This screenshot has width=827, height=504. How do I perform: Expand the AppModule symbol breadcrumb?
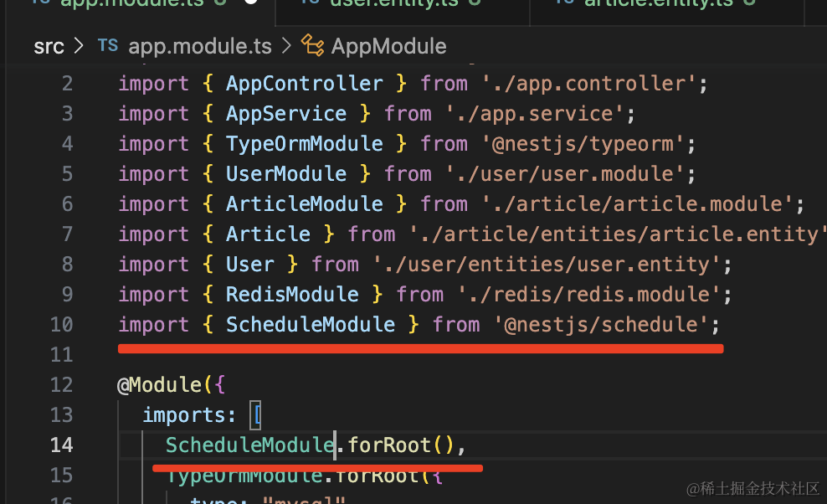[388, 46]
